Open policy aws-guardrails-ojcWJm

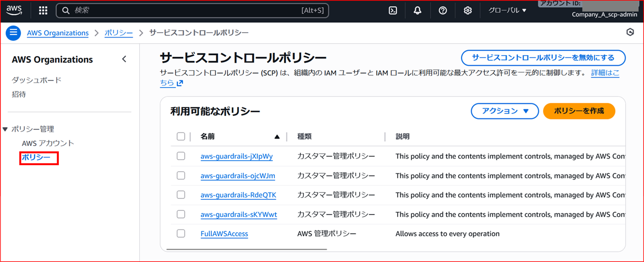[x=238, y=176]
